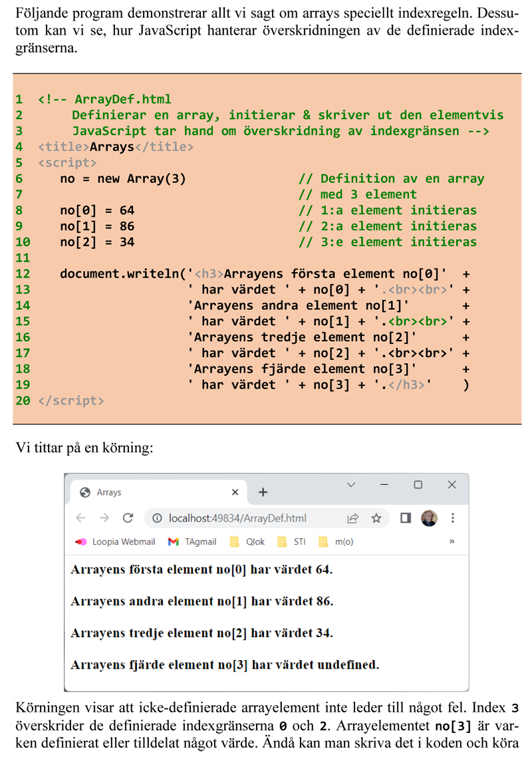Screen dimensions: 532x759
Task: Click the Share this page icon
Action: pyautogui.click(x=353, y=518)
